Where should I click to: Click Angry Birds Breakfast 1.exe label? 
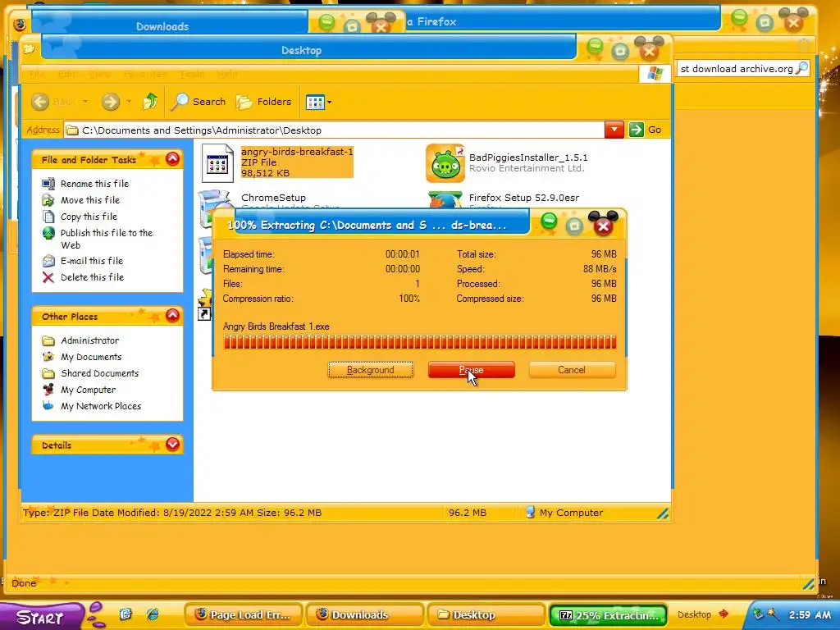(276, 326)
